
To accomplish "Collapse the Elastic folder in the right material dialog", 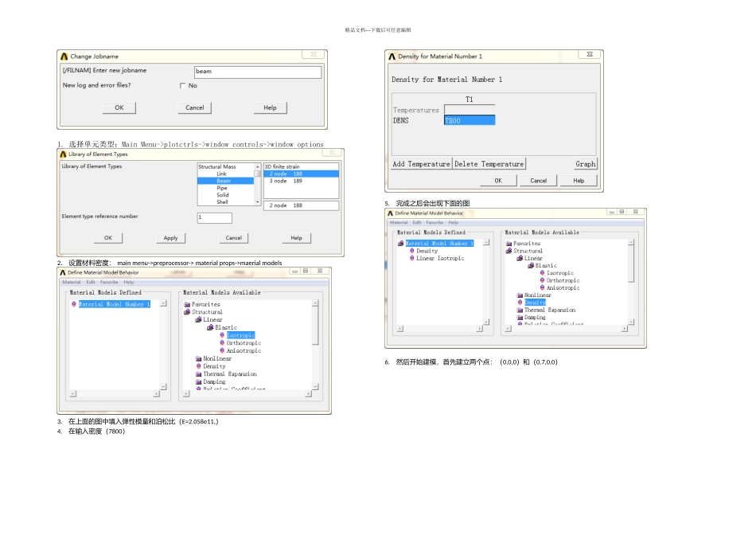I will click(531, 265).
